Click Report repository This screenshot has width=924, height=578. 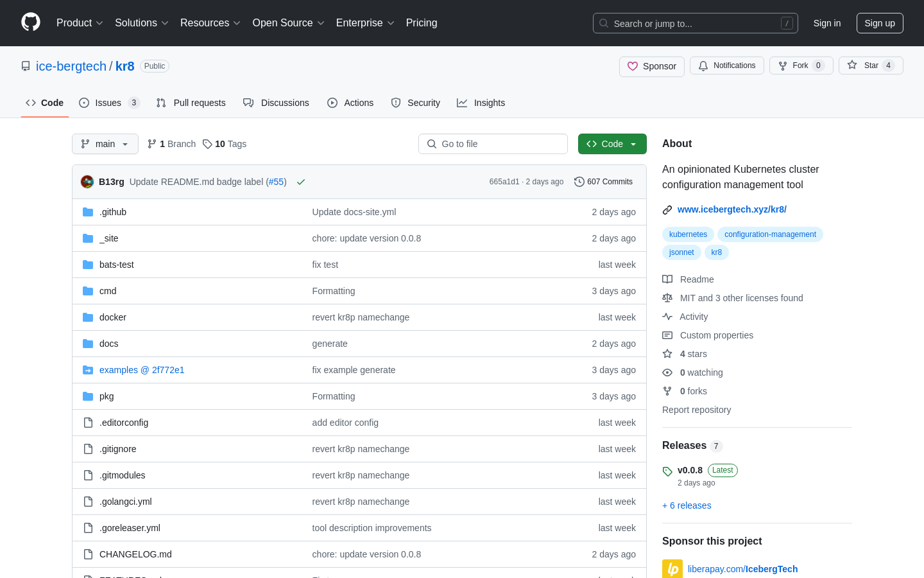tap(696, 410)
